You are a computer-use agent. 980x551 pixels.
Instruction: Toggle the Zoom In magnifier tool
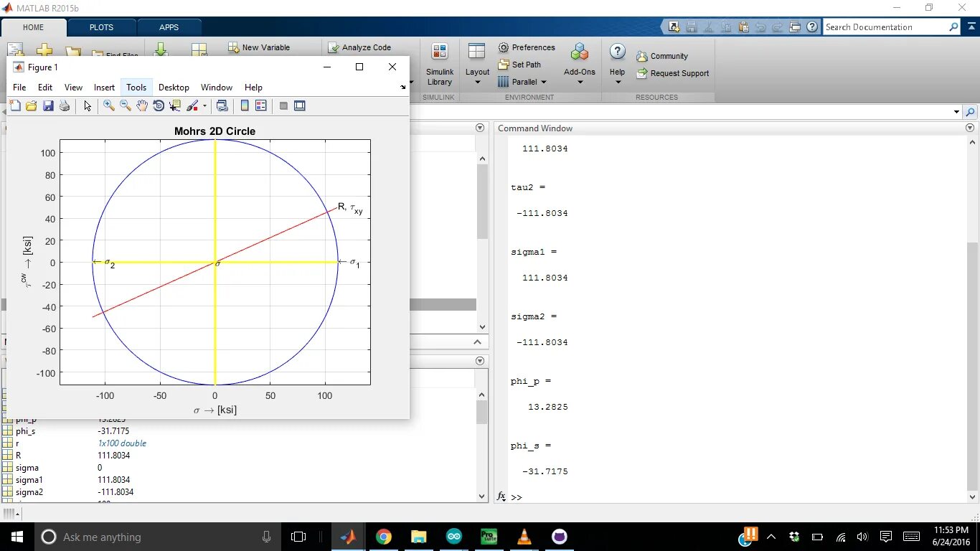[x=109, y=105]
